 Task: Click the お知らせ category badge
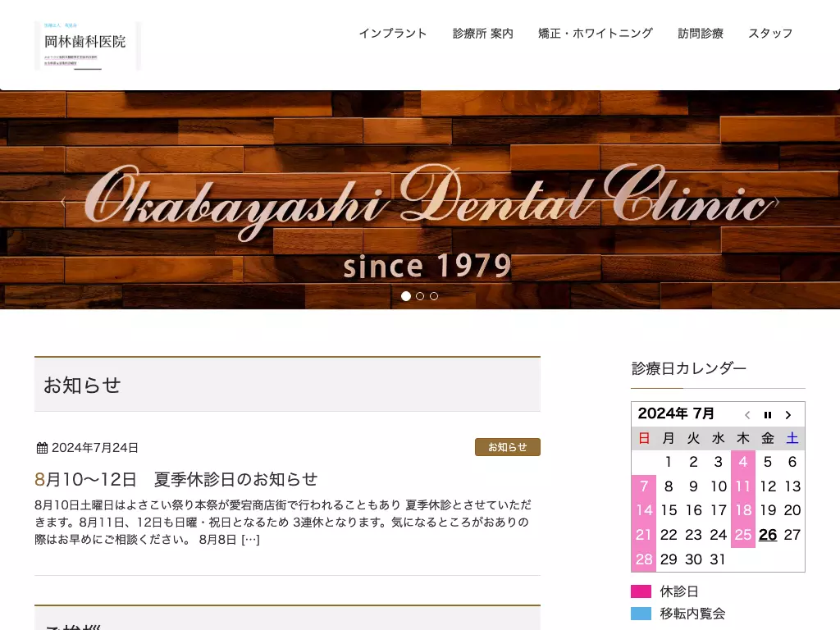click(x=507, y=447)
